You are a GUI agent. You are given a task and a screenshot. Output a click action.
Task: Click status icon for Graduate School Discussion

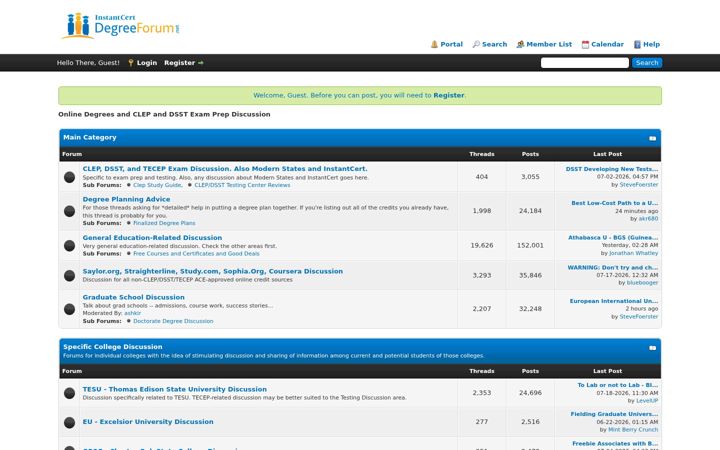tap(69, 309)
